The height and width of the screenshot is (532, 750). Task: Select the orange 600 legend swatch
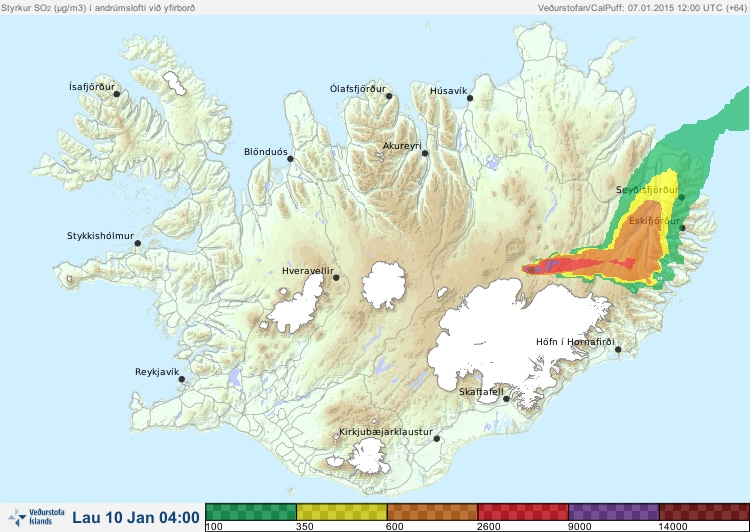432,512
